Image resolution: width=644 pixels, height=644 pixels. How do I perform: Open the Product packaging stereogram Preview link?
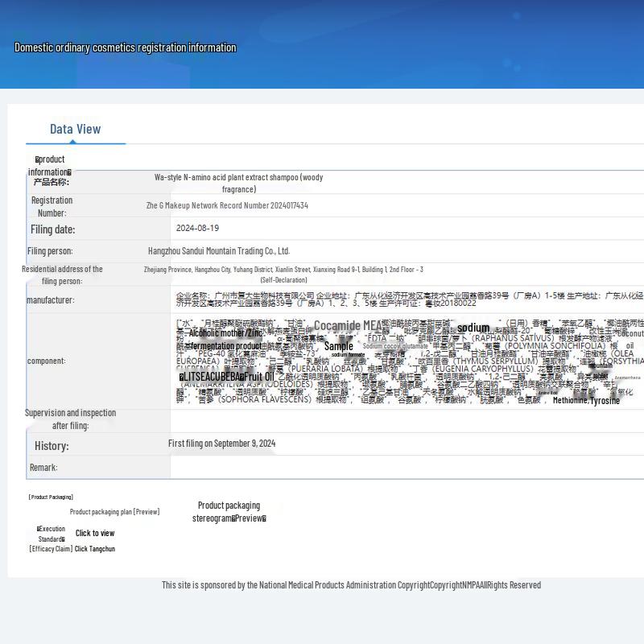click(x=229, y=512)
